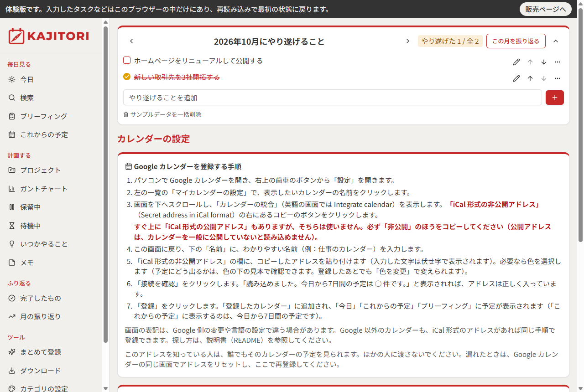Open いつかやること list
Image resolution: width=584 pixels, height=392 pixels.
tap(44, 244)
